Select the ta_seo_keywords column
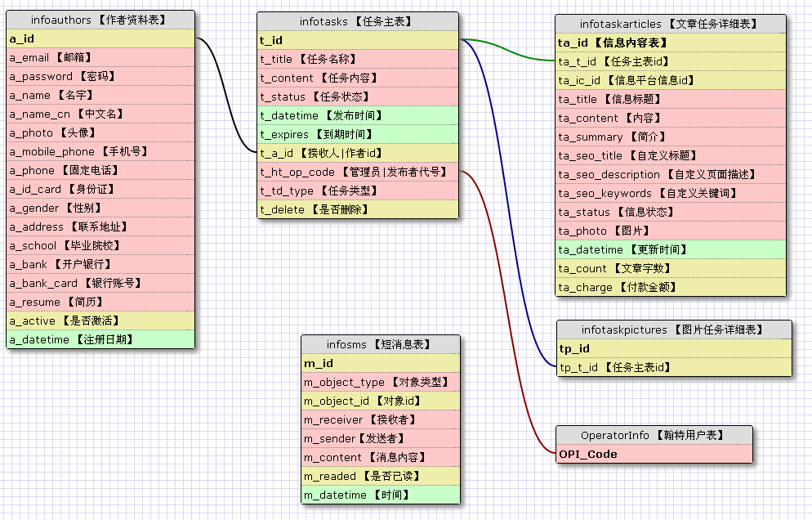This screenshot has height=520, width=812. click(670, 193)
